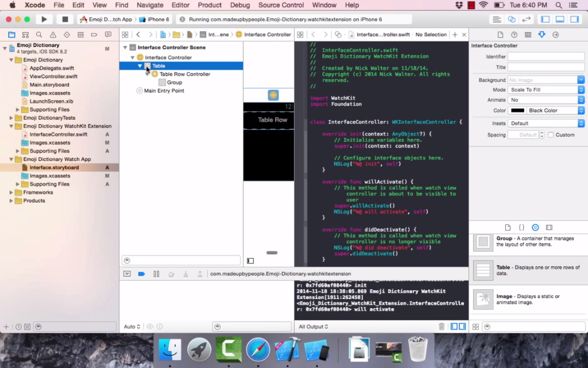The width and height of the screenshot is (588, 368).
Task: Expand the Products group
Action: [x=11, y=201]
